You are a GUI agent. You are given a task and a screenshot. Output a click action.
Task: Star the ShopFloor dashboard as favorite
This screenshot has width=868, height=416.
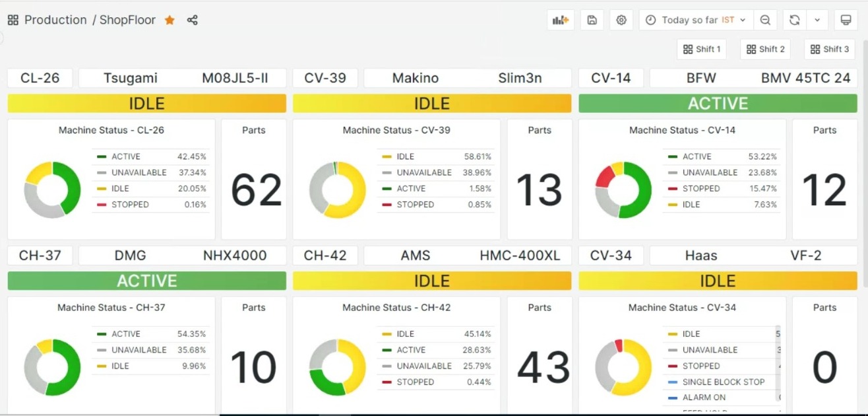pos(170,20)
